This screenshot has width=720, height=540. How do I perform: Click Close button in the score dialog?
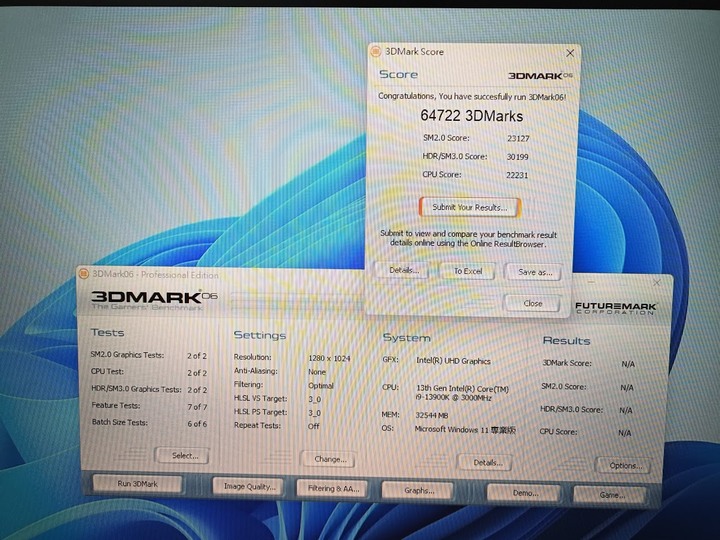[533, 304]
